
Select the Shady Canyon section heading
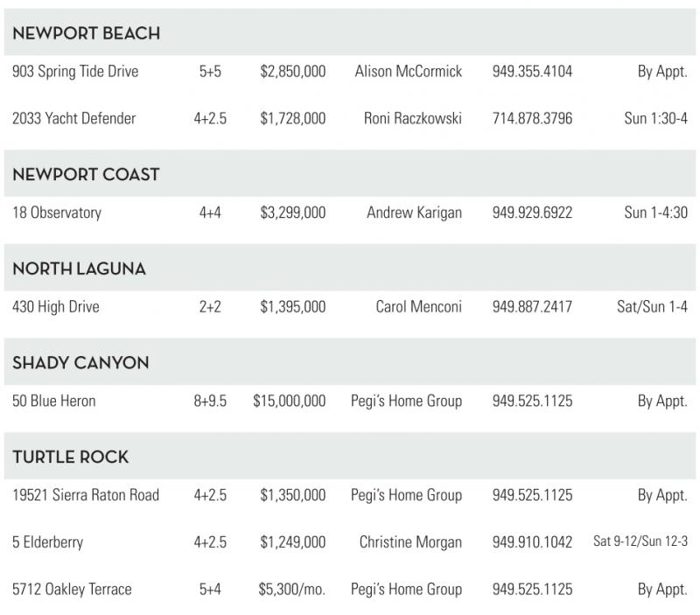[x=80, y=363]
